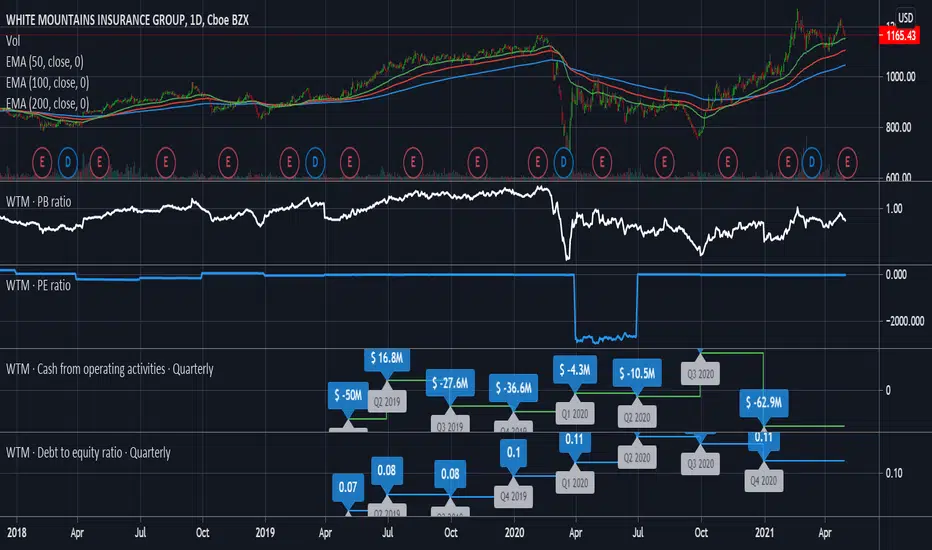Image resolution: width=932 pixels, height=550 pixels.
Task: Click the Q2 2019 tag in cash flow pane
Action: point(387,402)
